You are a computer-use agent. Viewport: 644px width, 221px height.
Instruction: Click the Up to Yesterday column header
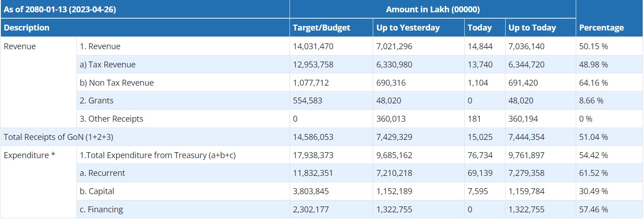click(408, 28)
